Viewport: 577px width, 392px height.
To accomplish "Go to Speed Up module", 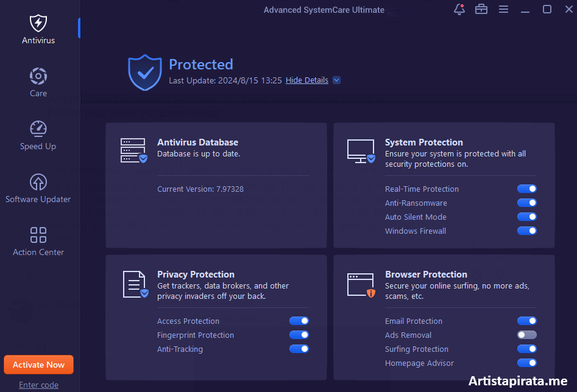I will (38, 134).
